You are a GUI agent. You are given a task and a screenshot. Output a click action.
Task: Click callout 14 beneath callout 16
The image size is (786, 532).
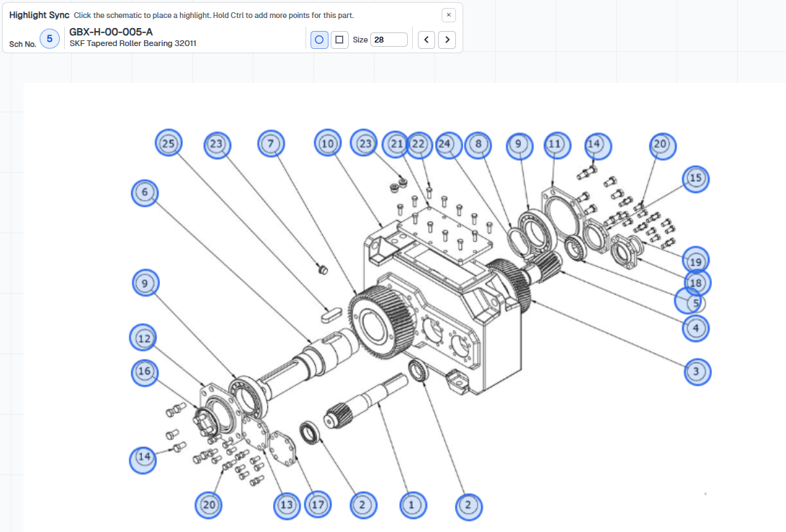coord(143,460)
